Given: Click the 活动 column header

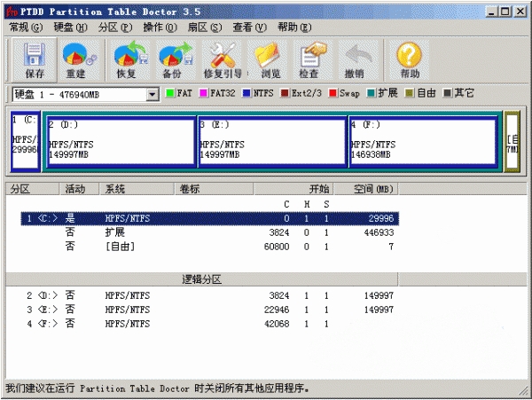Looking at the screenshot, I should (80, 189).
